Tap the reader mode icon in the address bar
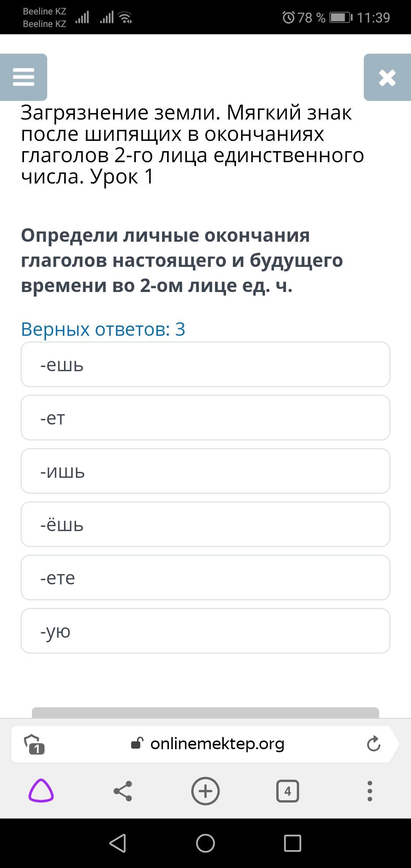411x868 pixels. tap(34, 744)
